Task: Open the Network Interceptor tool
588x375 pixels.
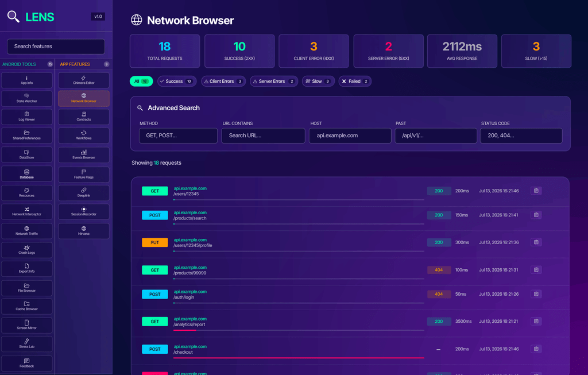Action: click(26, 211)
